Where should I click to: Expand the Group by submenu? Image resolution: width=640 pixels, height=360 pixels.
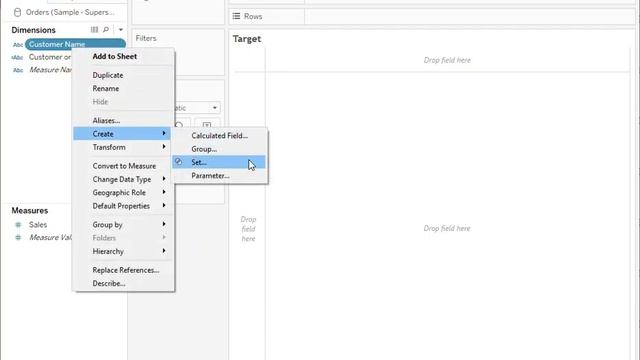pyautogui.click(x=123, y=224)
